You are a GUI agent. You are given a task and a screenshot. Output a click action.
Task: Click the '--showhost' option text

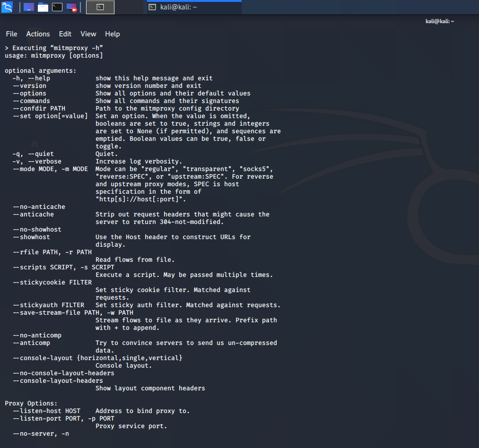click(x=31, y=237)
